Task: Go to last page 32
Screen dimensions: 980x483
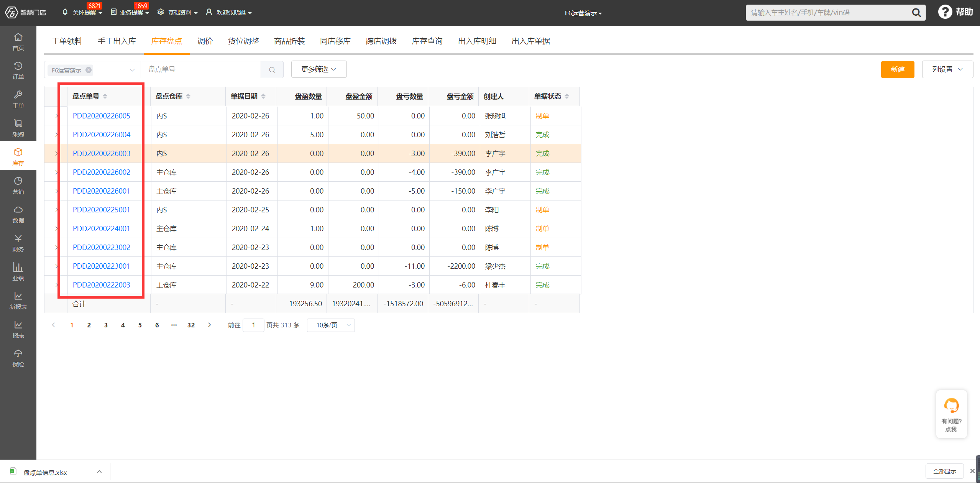Action: pos(191,325)
